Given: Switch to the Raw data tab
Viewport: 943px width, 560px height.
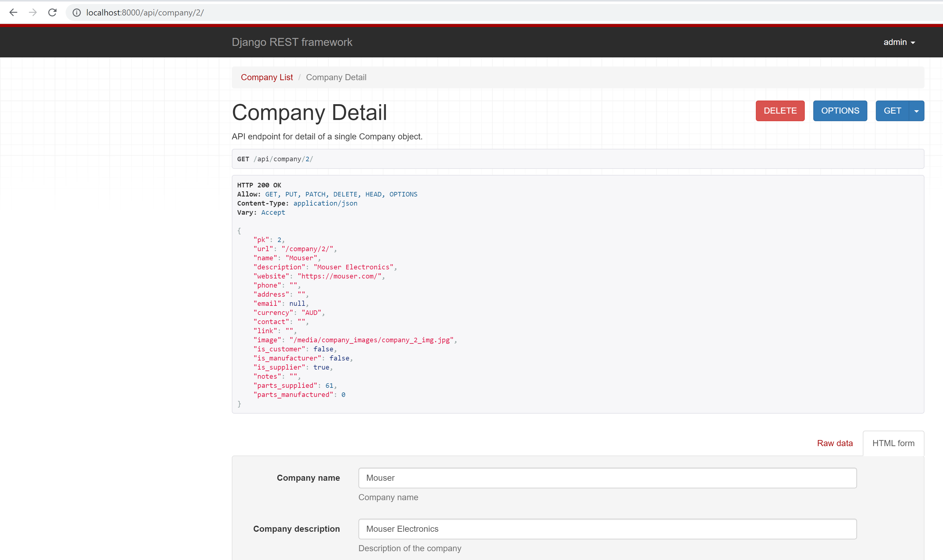Looking at the screenshot, I should click(x=835, y=443).
